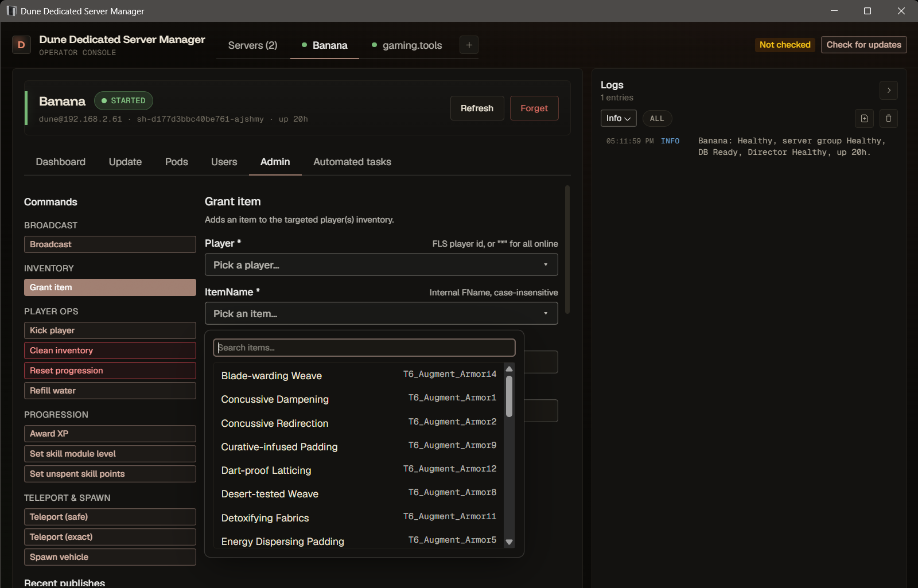Select the Spawn vehicle command
This screenshot has width=918, height=588.
point(110,557)
